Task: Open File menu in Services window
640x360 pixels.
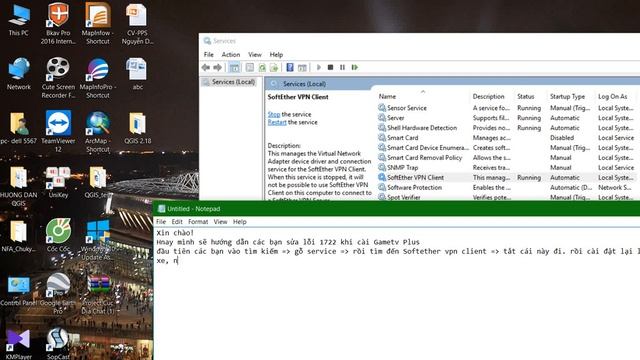Action: 209,55
